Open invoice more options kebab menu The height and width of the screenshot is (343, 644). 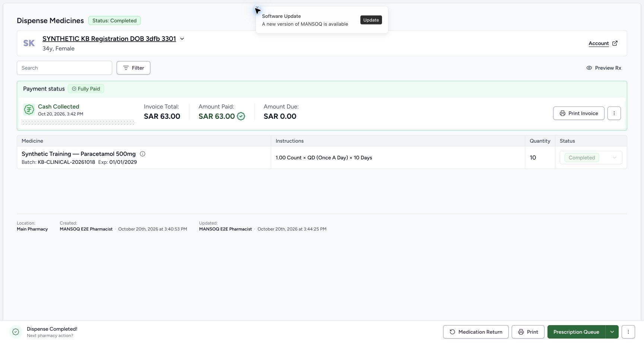coord(614,113)
